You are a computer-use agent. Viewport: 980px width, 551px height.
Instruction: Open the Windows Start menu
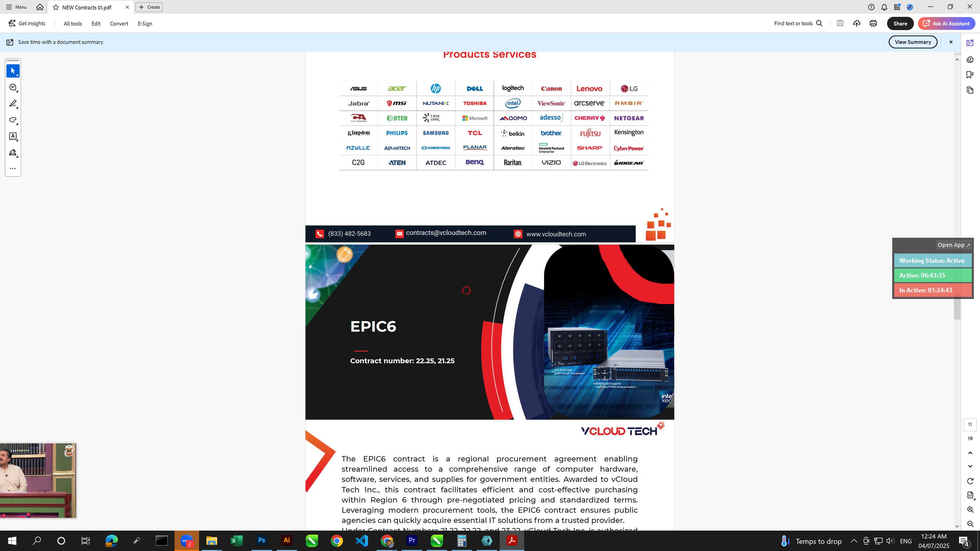[x=12, y=541]
